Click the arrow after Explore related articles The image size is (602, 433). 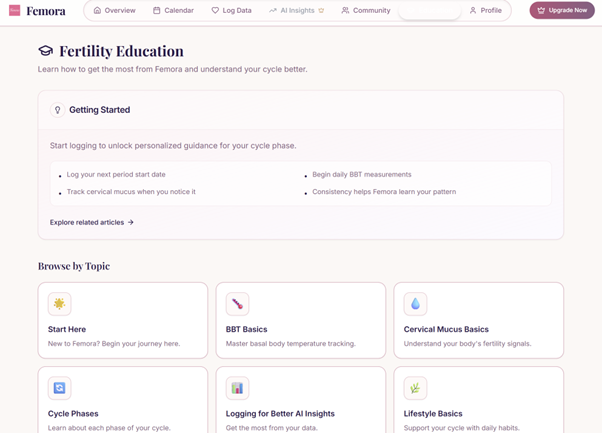coord(131,222)
